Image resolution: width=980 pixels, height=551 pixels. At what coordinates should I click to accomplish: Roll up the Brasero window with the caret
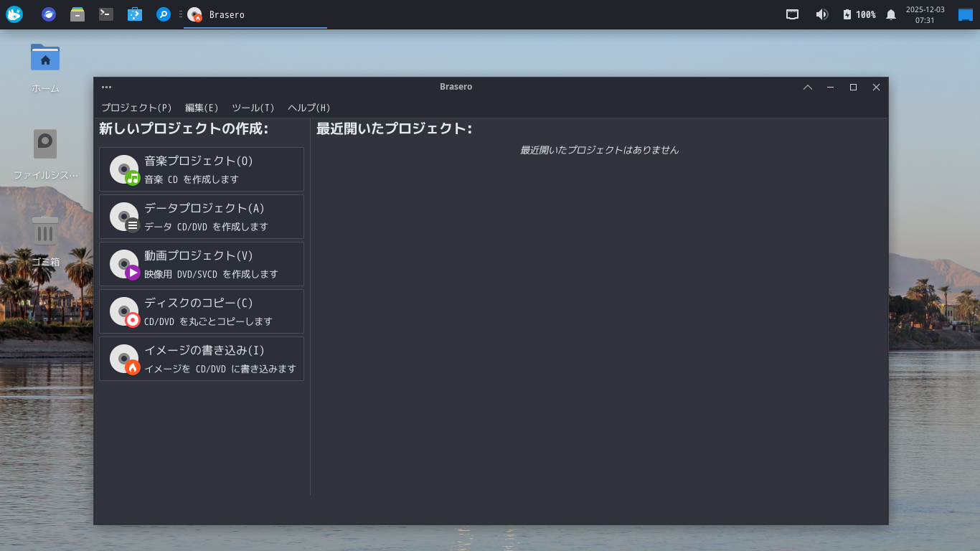point(808,87)
